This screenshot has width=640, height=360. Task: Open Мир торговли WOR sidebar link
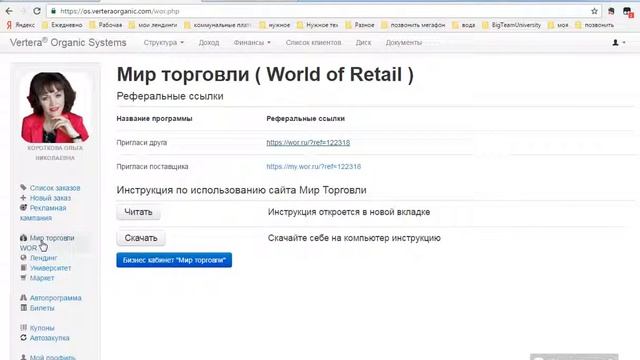click(x=47, y=242)
